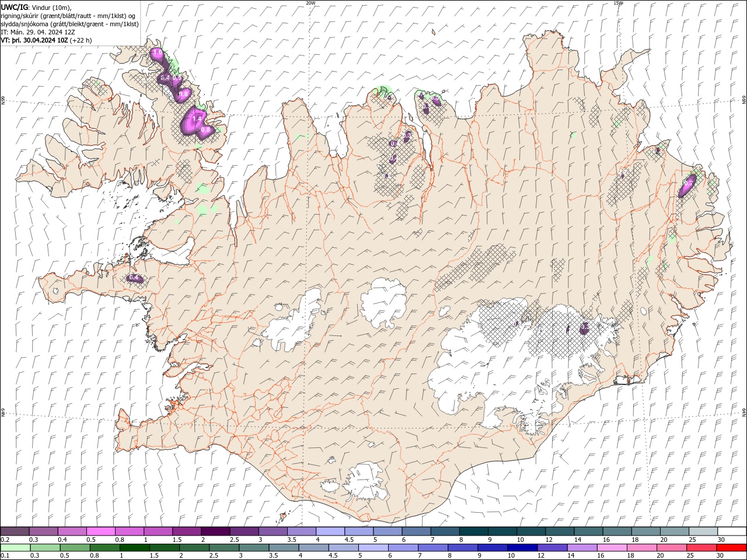Click the '(+22 h)' forecast offset text
The height and width of the screenshot is (560, 747).
pos(81,40)
